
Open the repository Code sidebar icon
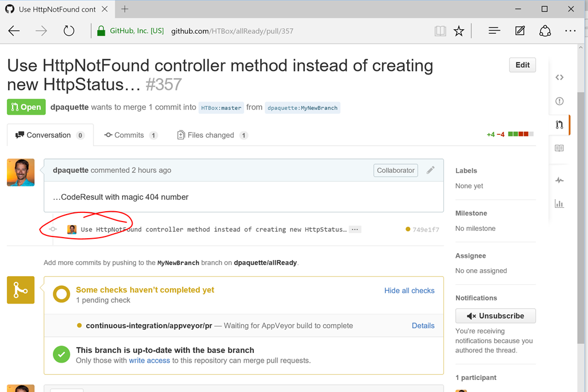tap(559, 77)
